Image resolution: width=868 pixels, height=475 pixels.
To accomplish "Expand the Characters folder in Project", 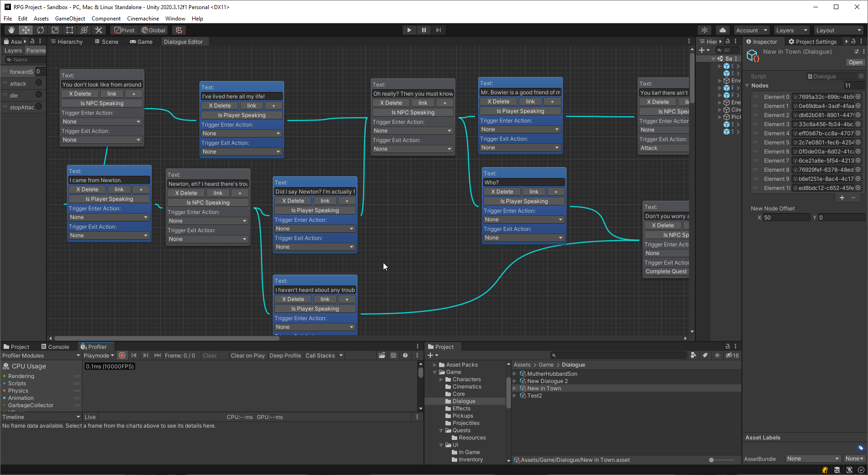I will click(441, 379).
